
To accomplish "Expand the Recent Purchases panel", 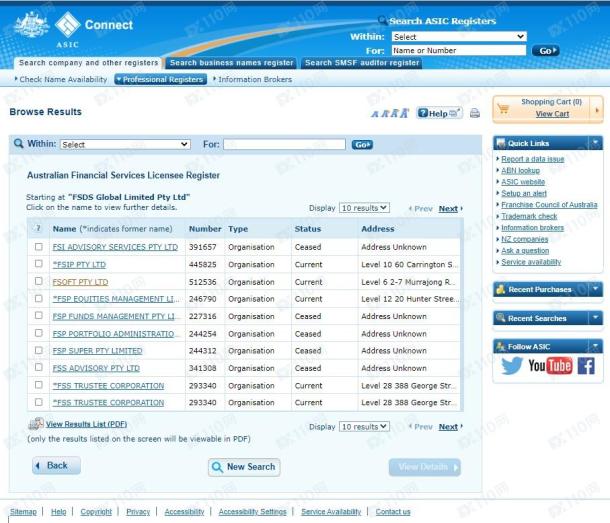I will click(595, 289).
